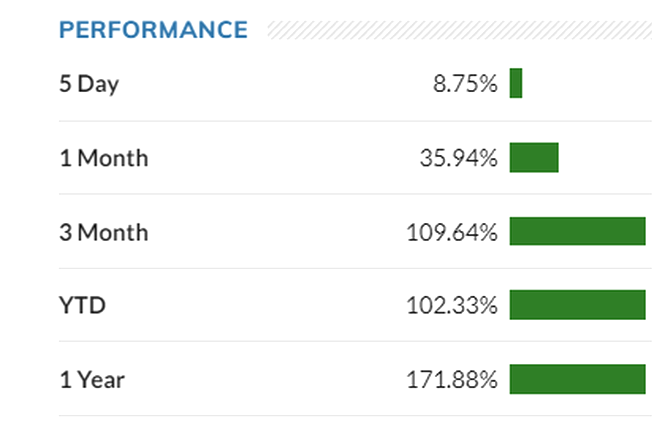Click the 109.64% performance value

[x=452, y=232]
